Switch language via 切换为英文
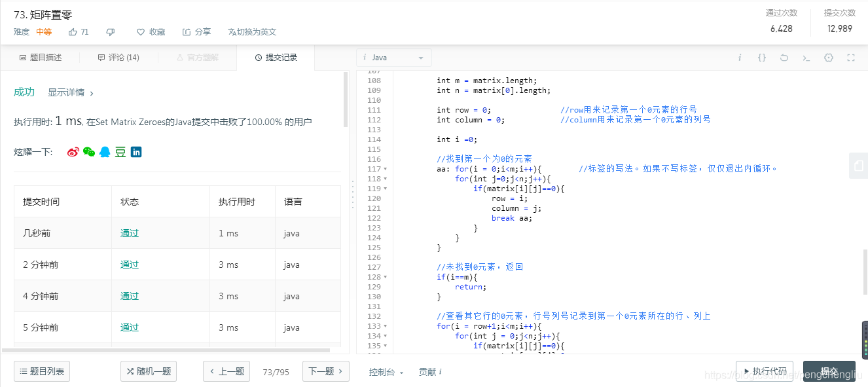Screen dimensions: 868x387 pos(253,31)
